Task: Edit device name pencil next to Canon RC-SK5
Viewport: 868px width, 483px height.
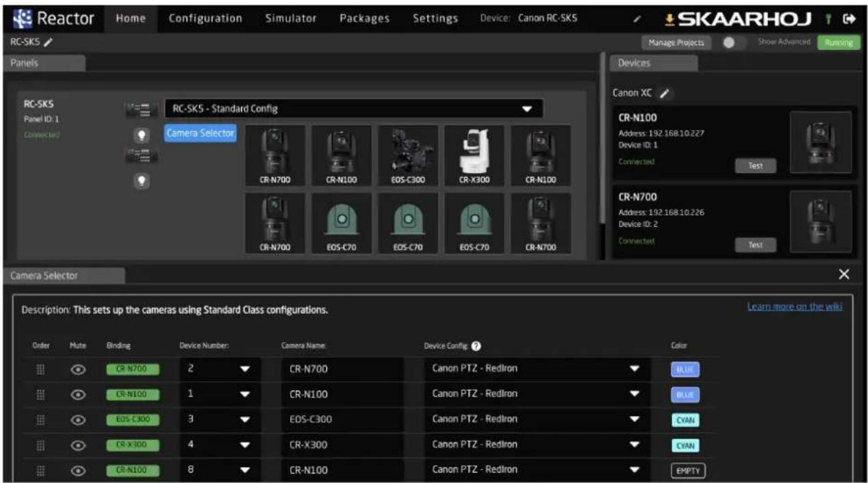Action: tap(636, 19)
